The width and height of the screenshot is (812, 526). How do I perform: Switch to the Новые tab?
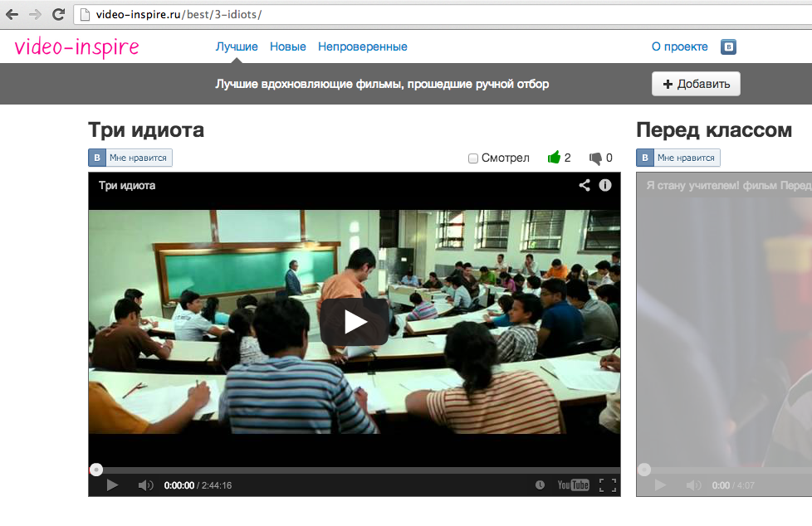pyautogui.click(x=288, y=46)
